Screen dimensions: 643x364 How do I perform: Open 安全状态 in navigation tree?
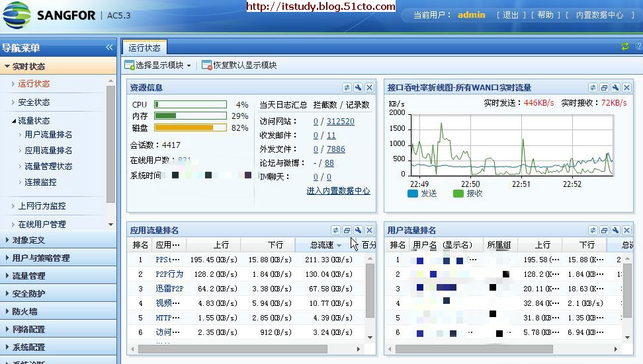click(x=34, y=102)
